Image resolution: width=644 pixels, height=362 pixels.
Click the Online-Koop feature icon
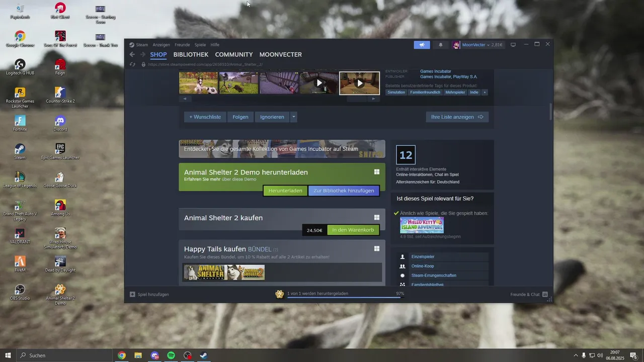(403, 266)
